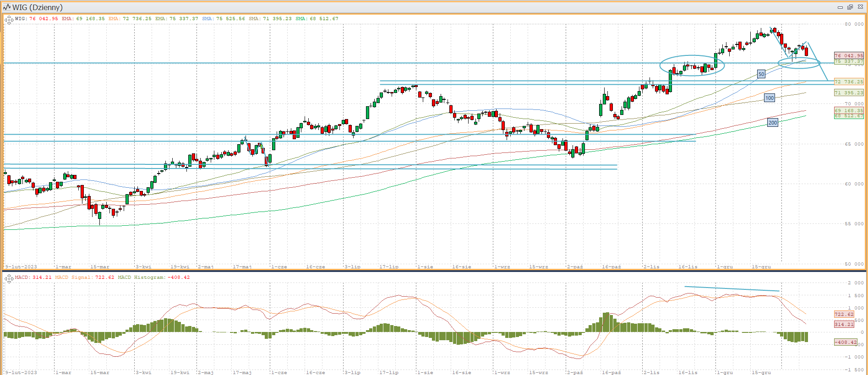Select the MACD Histogram legend entry
Screen dimensions: 868x375
(153, 277)
